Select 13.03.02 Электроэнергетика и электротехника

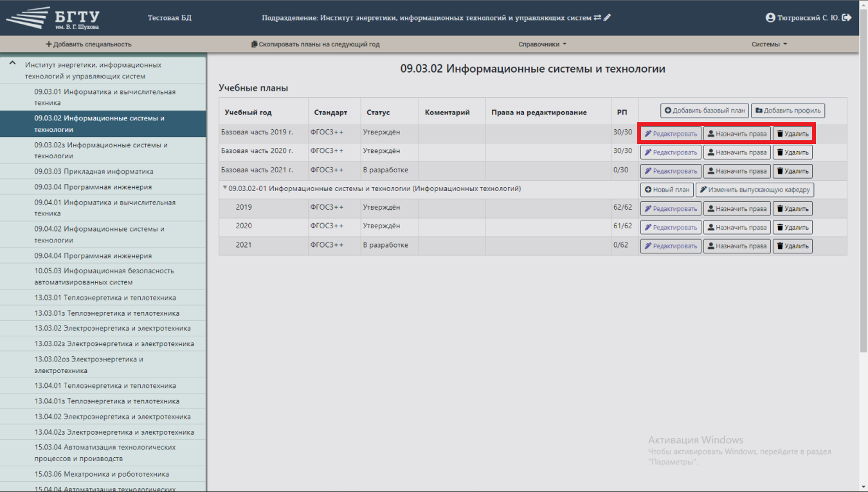[103, 328]
